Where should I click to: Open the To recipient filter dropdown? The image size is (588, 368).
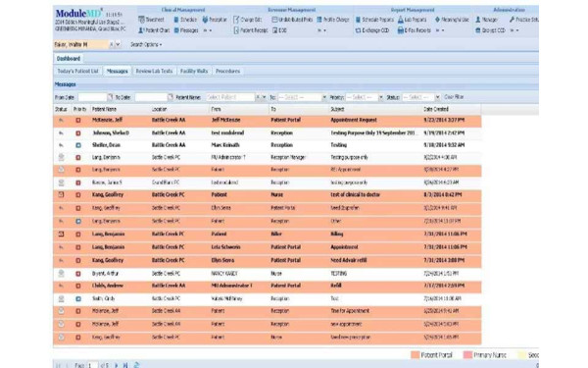pyautogui.click(x=324, y=97)
